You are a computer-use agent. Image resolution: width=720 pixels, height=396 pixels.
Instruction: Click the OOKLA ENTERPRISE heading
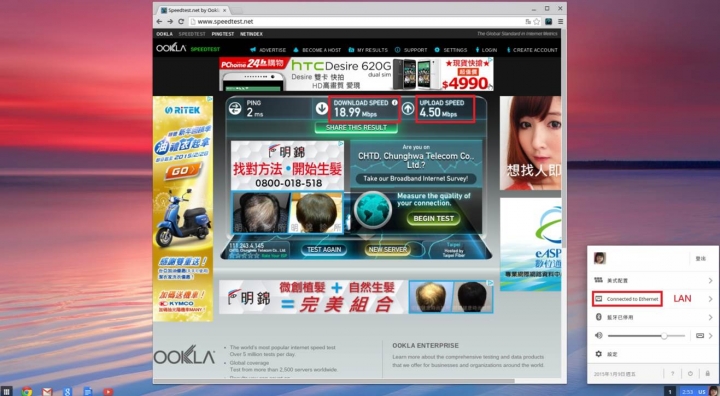[x=425, y=345]
